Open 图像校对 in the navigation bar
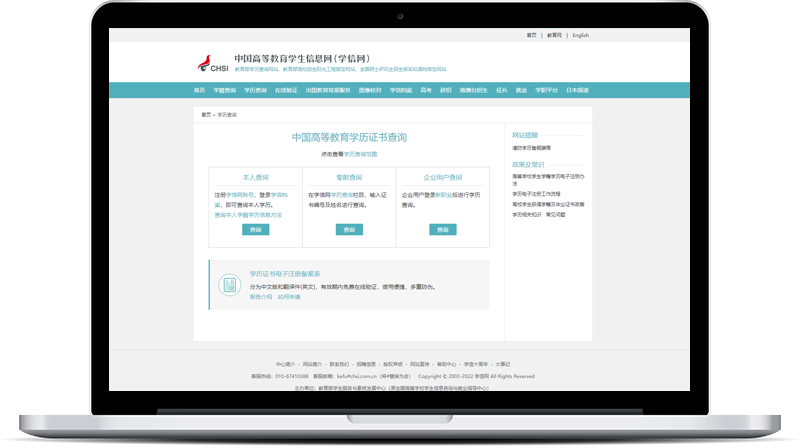The height and width of the screenshot is (446, 800). point(370,90)
